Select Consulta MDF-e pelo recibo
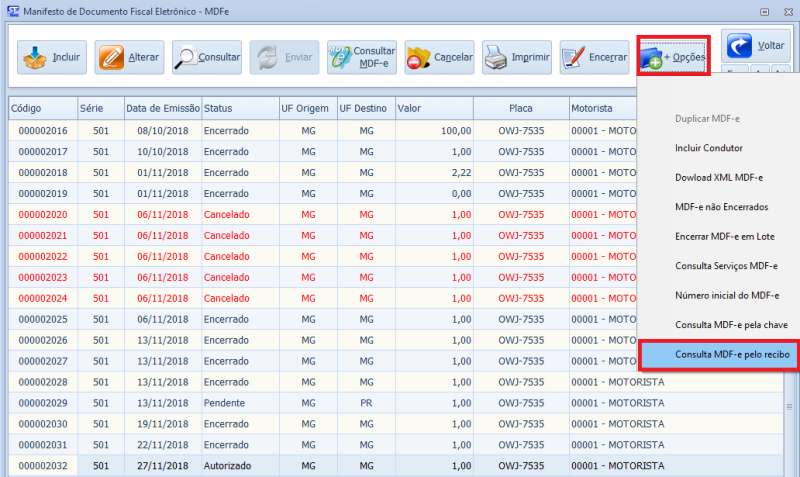800x477 pixels. coord(717,354)
